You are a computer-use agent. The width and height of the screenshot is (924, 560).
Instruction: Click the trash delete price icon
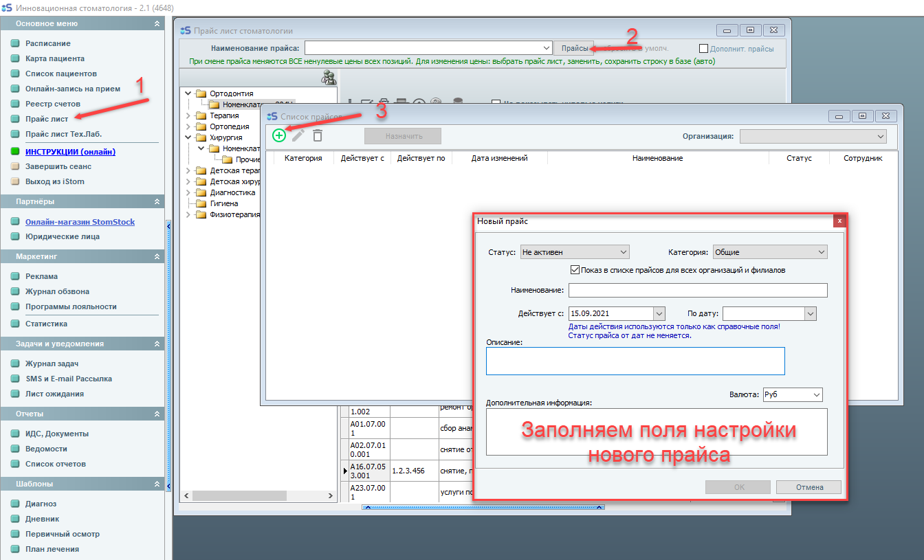pos(317,135)
